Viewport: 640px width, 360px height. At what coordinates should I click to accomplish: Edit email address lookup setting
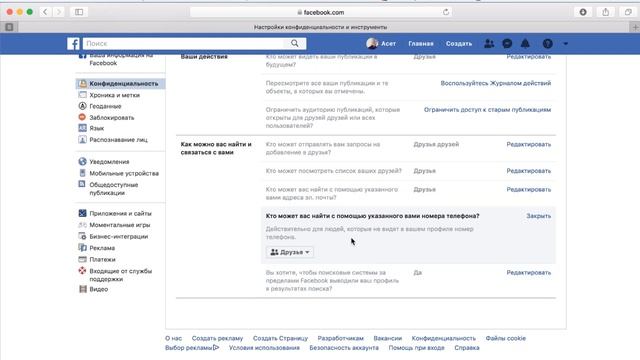529,190
